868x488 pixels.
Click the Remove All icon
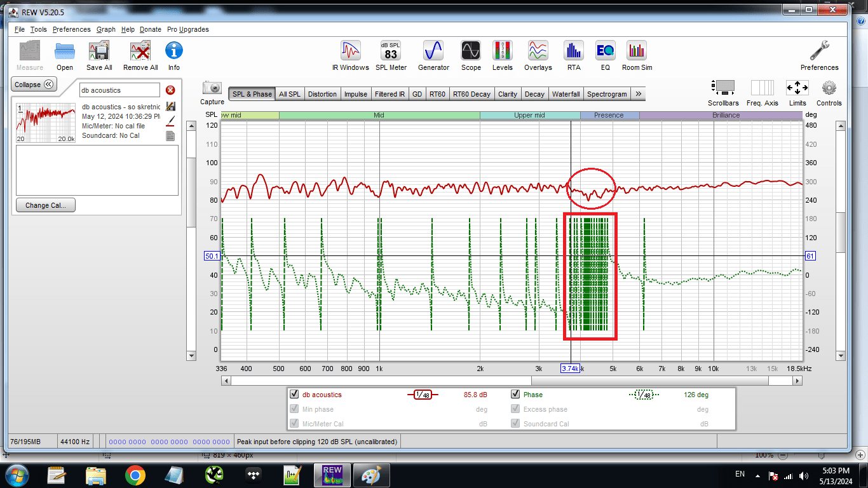point(140,56)
